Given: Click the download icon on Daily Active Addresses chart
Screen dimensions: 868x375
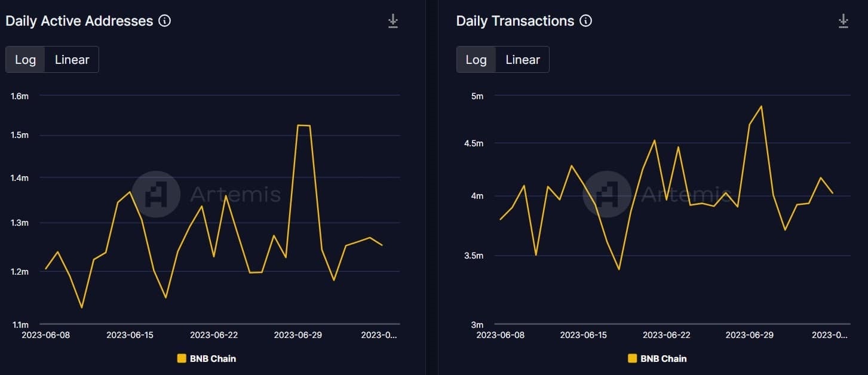Looking at the screenshot, I should click(x=393, y=20).
